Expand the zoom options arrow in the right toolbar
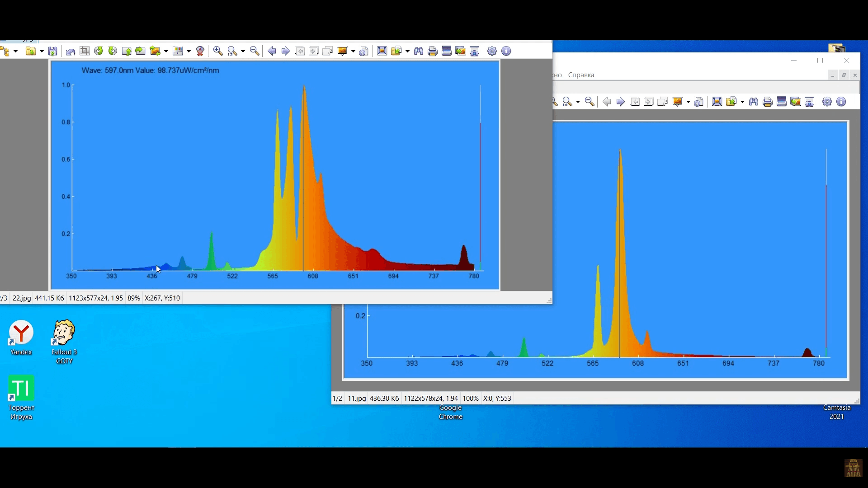Viewport: 868px width, 488px height. [x=578, y=102]
